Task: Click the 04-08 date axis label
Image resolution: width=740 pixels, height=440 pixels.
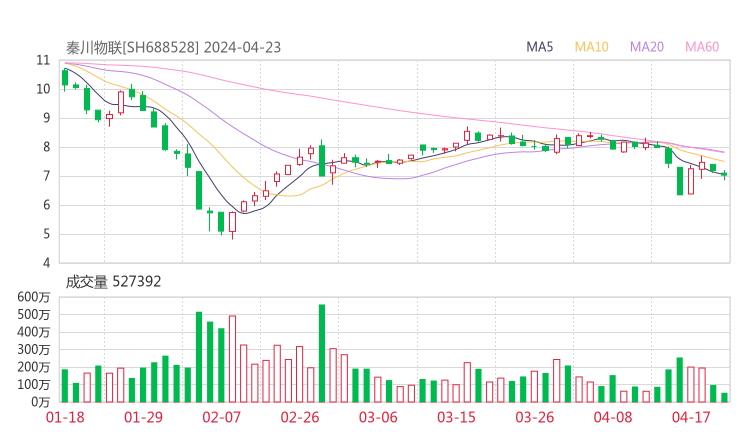Action: 613,417
